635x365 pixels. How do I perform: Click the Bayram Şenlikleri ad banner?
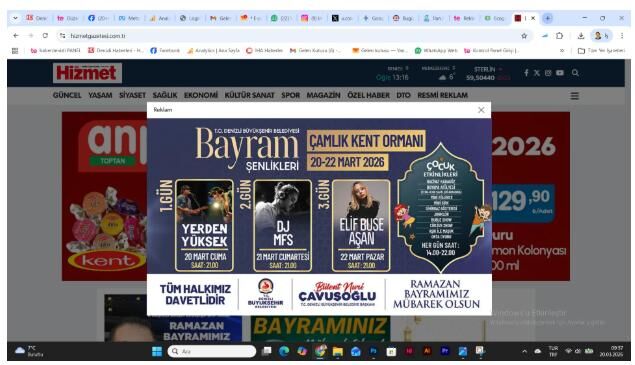coord(319,217)
